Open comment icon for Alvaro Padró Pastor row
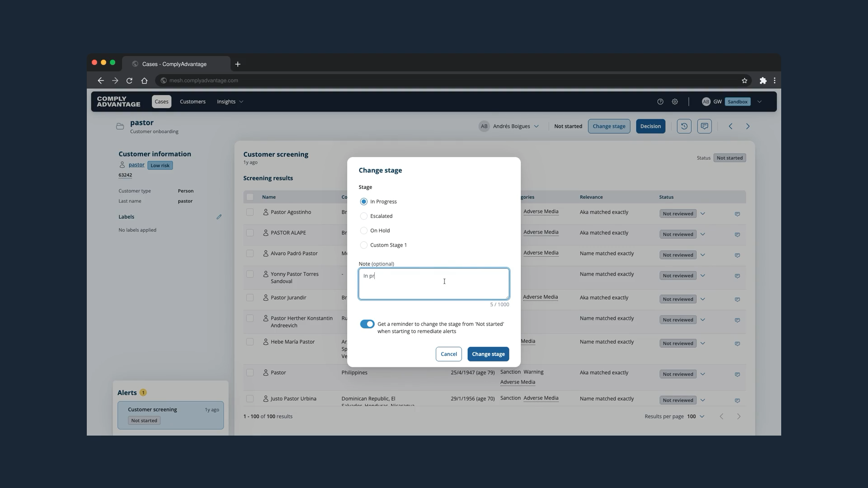 tap(737, 255)
